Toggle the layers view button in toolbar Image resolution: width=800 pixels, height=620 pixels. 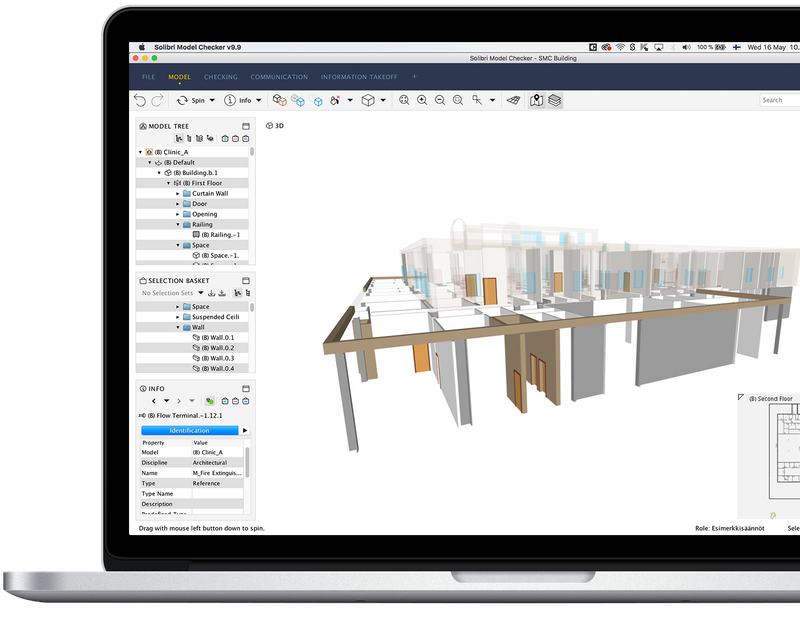[x=554, y=100]
